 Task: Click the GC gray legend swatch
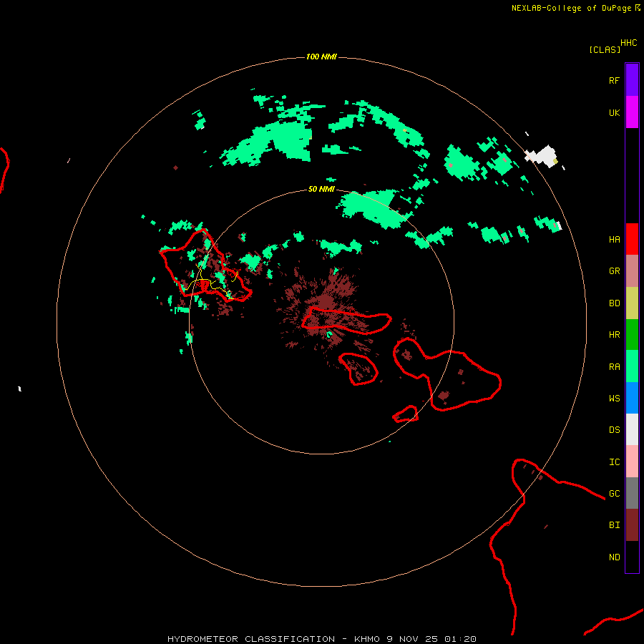pyautogui.click(x=632, y=493)
